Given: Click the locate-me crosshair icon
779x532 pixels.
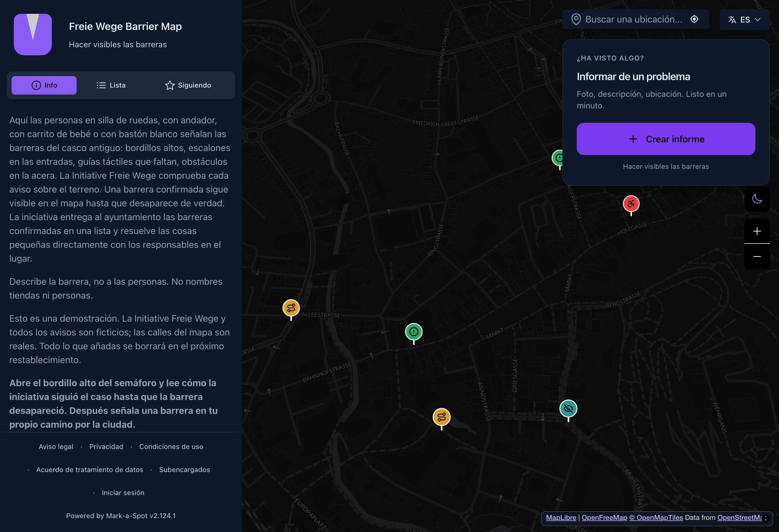Looking at the screenshot, I should tap(694, 19).
